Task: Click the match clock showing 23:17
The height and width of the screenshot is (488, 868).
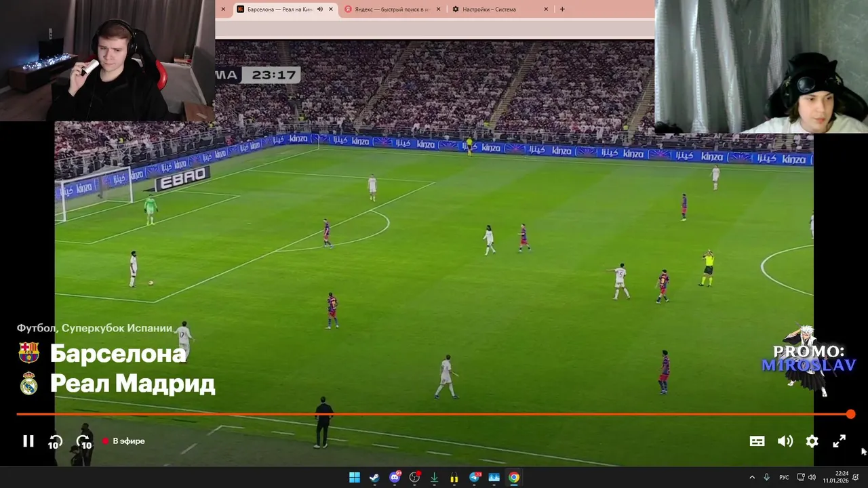Action: [273, 75]
